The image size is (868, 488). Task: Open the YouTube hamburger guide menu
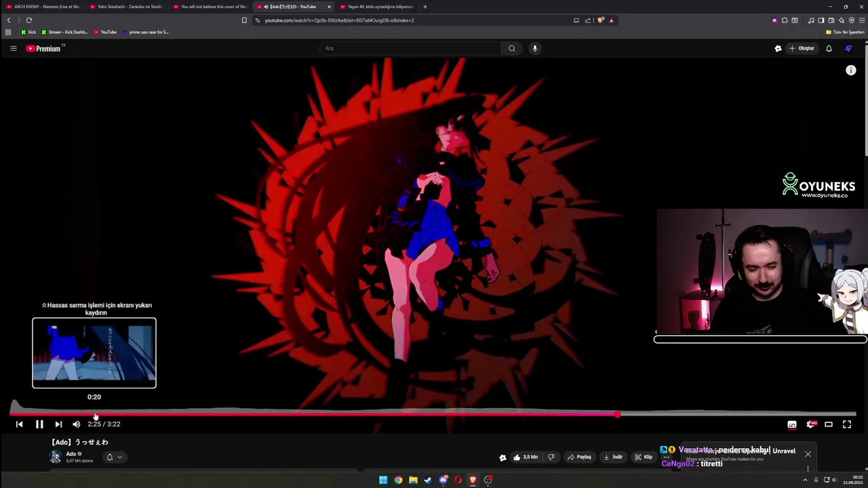click(x=13, y=48)
